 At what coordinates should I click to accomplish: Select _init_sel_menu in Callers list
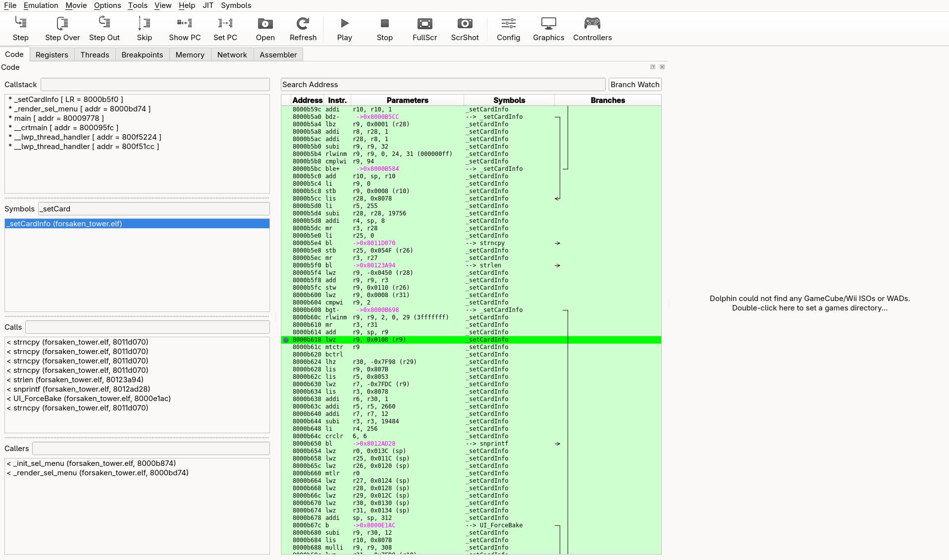tap(137, 463)
